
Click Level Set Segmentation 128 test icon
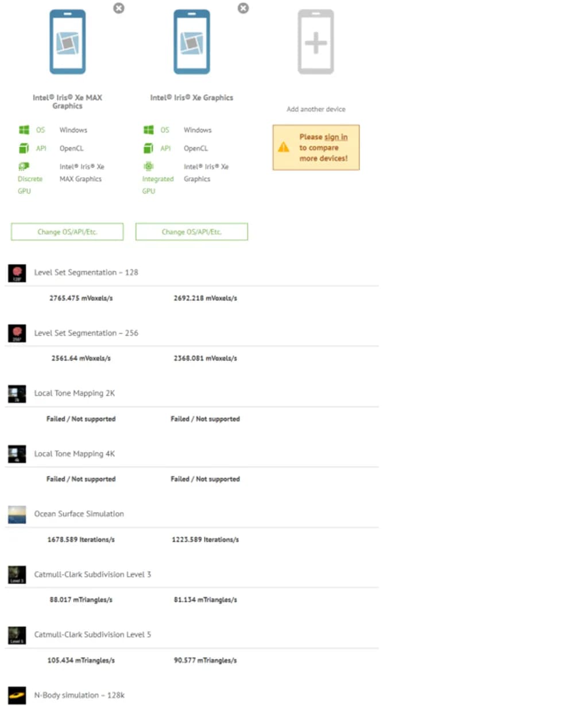coord(17,273)
